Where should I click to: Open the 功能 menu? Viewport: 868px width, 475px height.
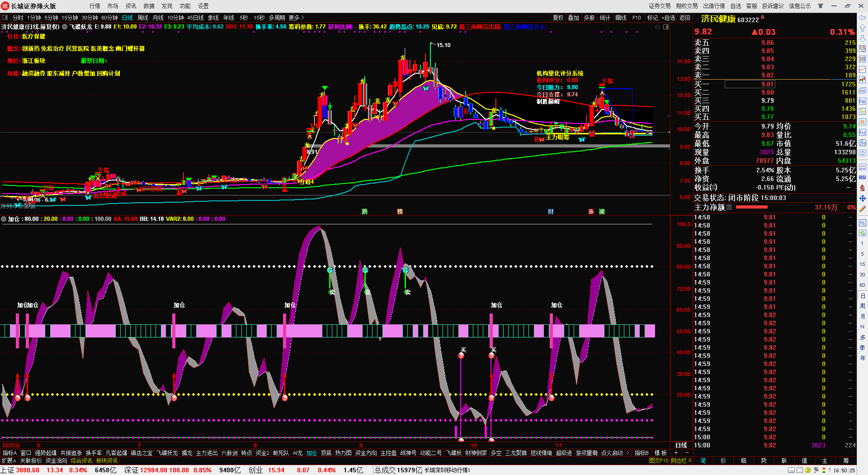185,6
